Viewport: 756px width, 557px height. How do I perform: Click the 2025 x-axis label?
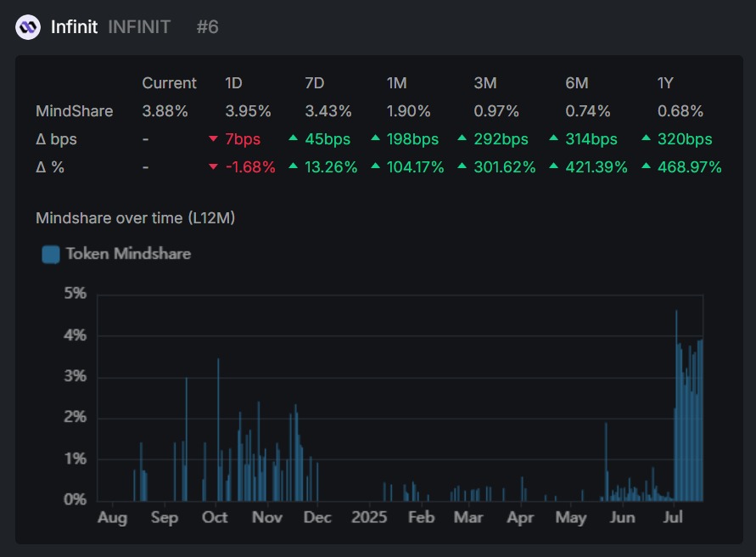pos(369,517)
